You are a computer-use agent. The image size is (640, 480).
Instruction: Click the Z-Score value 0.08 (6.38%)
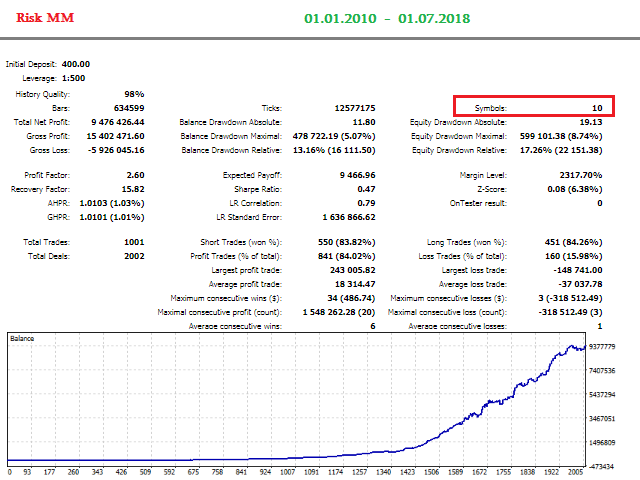click(x=575, y=189)
